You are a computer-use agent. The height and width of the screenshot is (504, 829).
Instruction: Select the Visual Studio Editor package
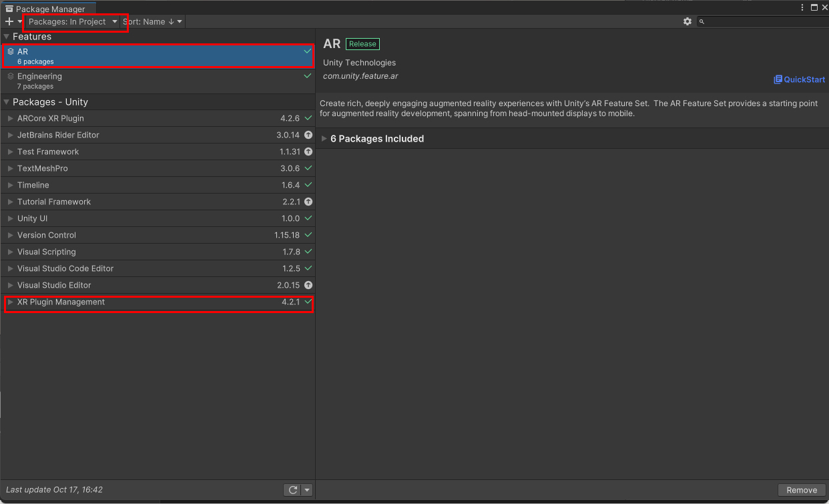click(x=158, y=285)
